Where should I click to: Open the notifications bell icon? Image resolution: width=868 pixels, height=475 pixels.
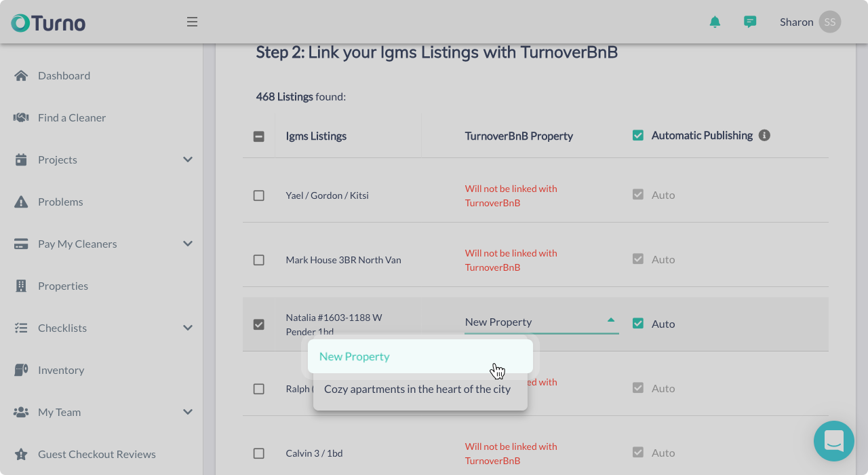(x=715, y=22)
